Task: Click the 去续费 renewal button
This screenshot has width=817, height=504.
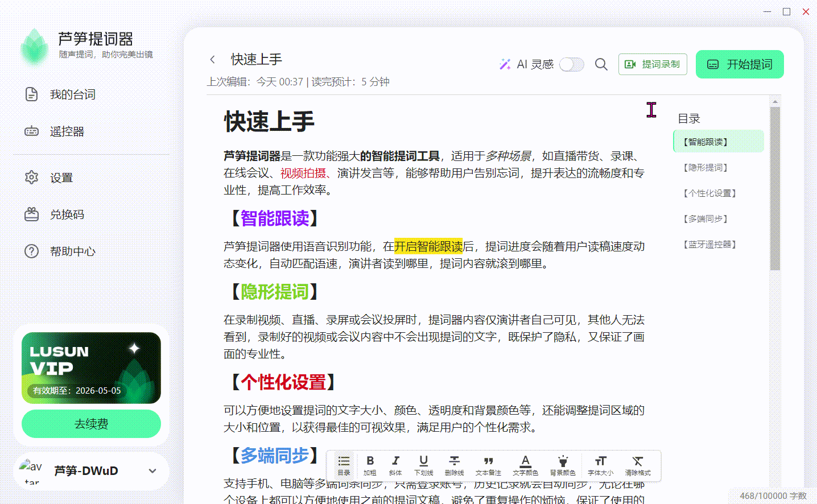Action: (x=91, y=424)
